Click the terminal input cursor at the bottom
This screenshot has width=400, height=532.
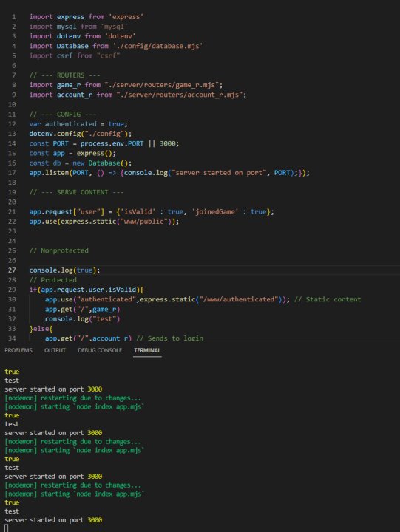click(7, 528)
